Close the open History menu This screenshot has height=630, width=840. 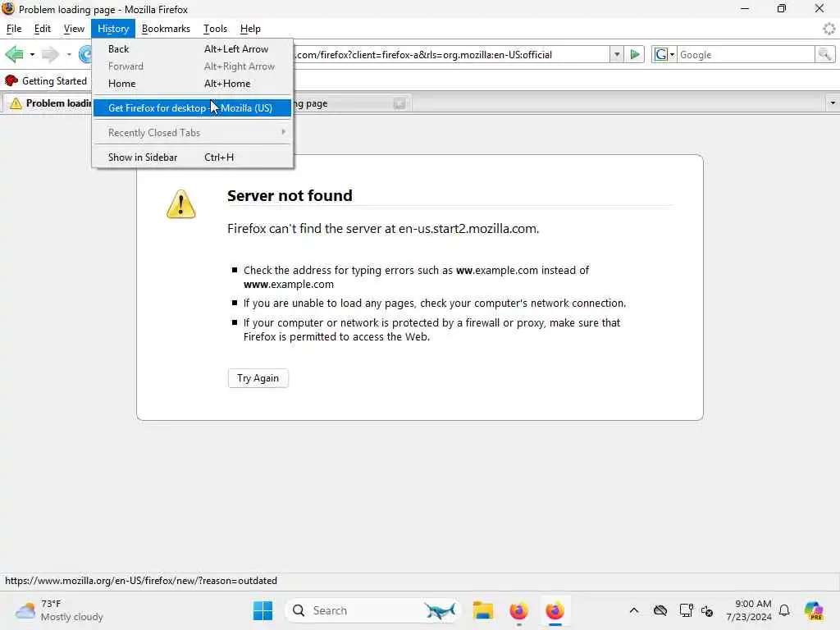click(113, 29)
